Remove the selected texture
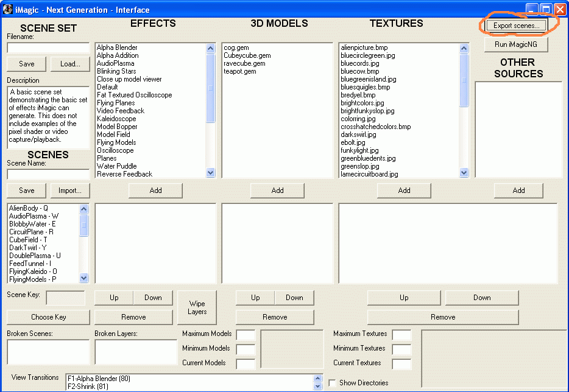569x392 pixels. point(443,317)
